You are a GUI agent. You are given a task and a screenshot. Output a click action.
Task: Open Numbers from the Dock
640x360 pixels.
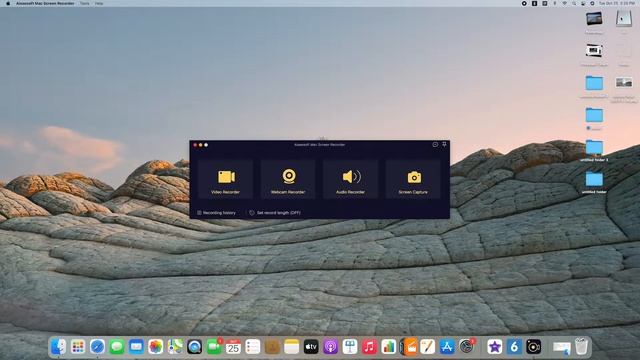389,347
